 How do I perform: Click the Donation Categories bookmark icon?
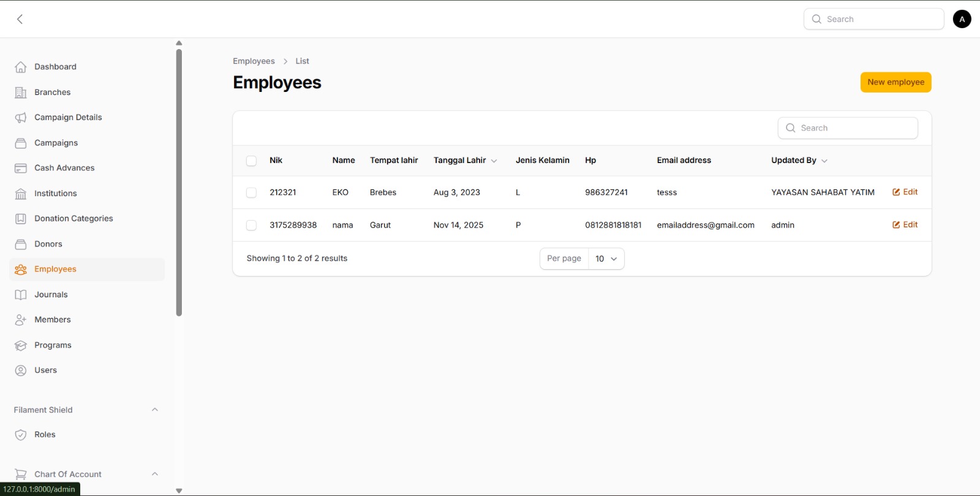pyautogui.click(x=21, y=219)
